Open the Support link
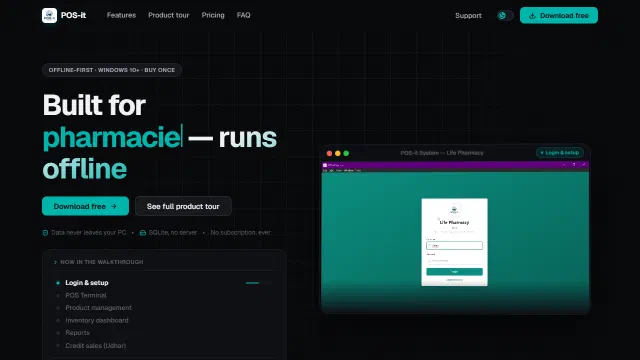Viewport: 640px width, 360px height. [x=468, y=16]
